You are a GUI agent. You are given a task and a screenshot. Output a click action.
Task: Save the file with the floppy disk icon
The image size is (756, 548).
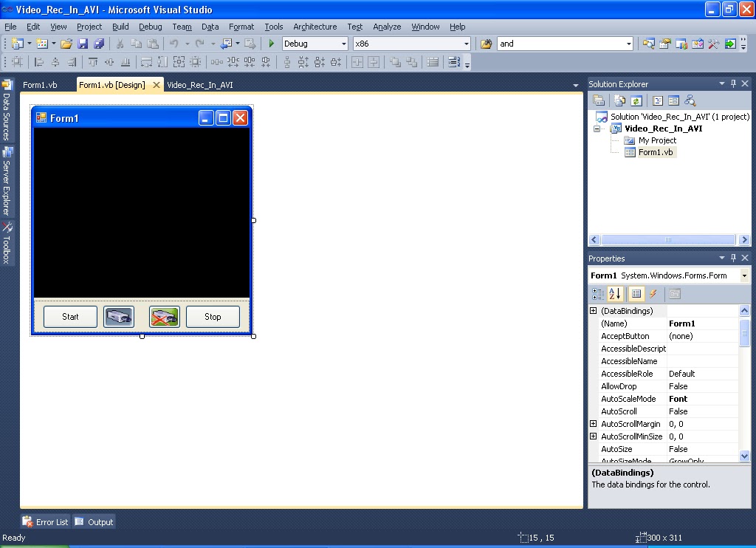tap(83, 44)
